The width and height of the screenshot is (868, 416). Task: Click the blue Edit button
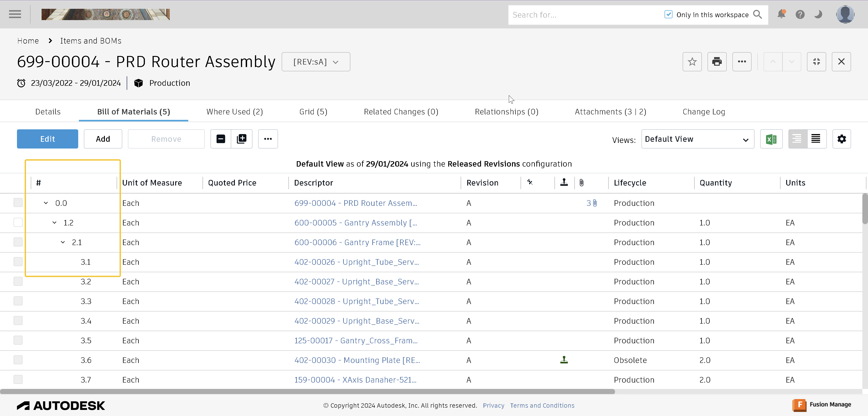47,139
